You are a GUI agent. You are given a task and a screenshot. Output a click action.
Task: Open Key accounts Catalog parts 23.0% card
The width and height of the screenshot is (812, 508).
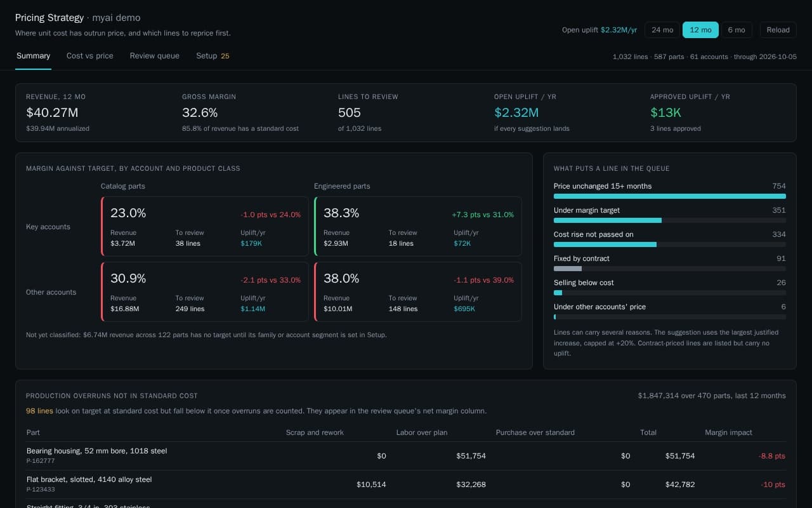pos(205,226)
